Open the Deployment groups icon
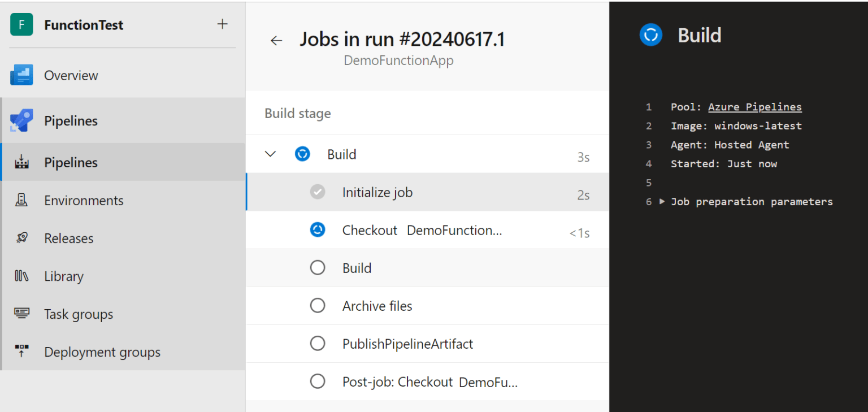The image size is (868, 412). click(x=21, y=352)
